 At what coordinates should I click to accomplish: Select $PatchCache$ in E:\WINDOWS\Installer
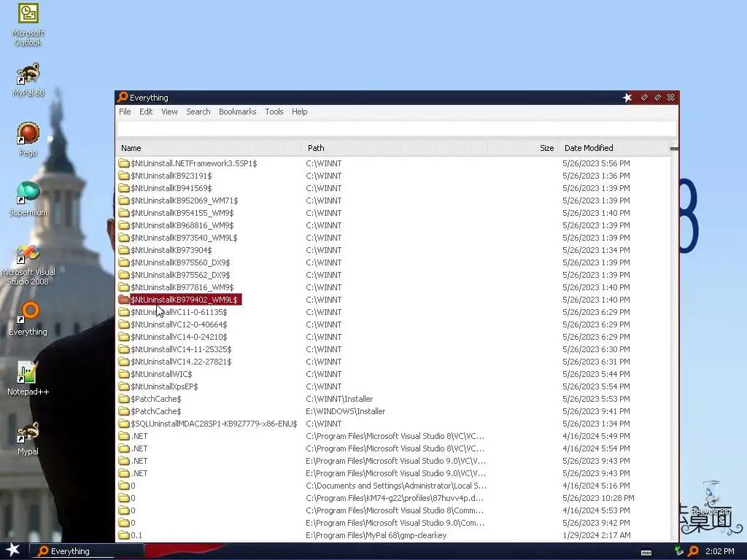click(393, 411)
